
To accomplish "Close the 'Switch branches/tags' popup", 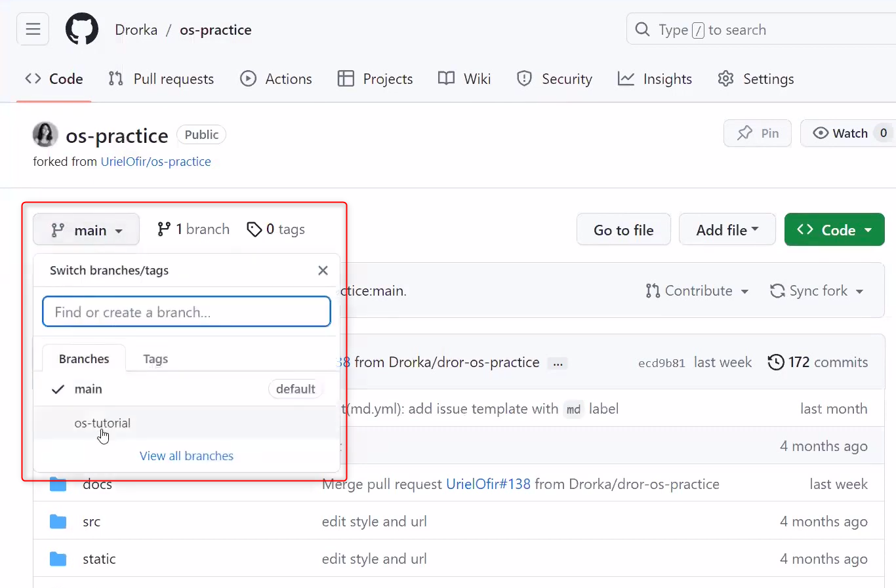I will click(x=323, y=270).
